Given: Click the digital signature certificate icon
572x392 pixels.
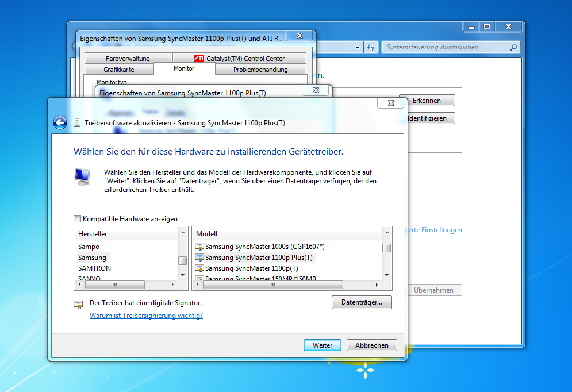Looking at the screenshot, I should click(78, 304).
